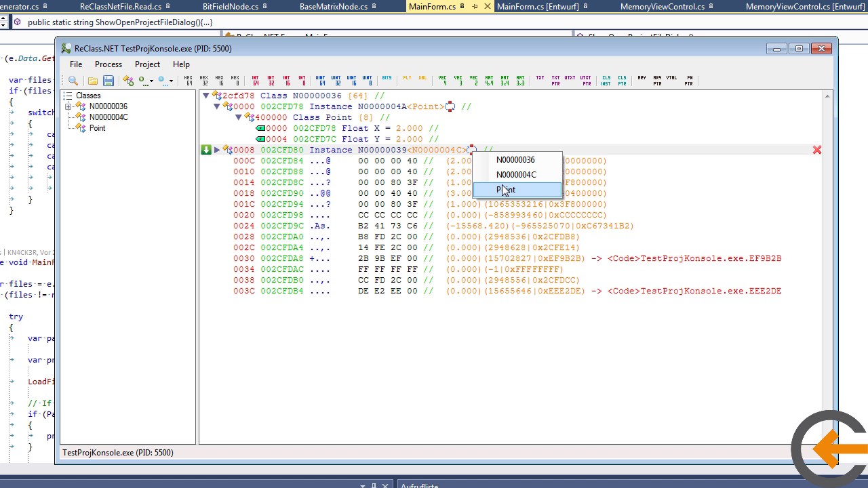Collapse the Class N00000036 node

206,96
